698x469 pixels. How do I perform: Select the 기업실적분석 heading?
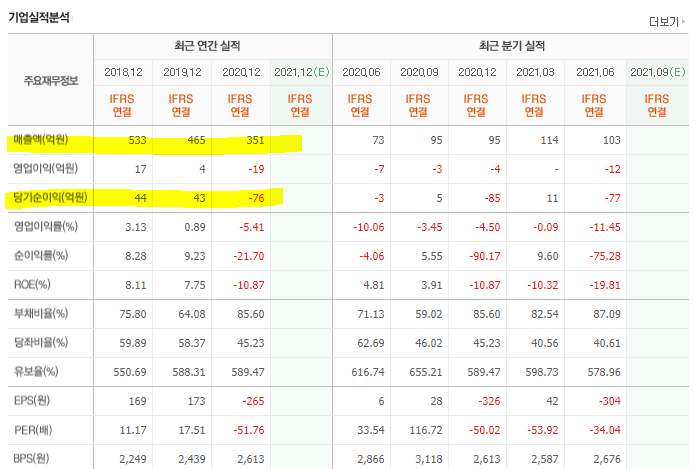[x=39, y=17]
